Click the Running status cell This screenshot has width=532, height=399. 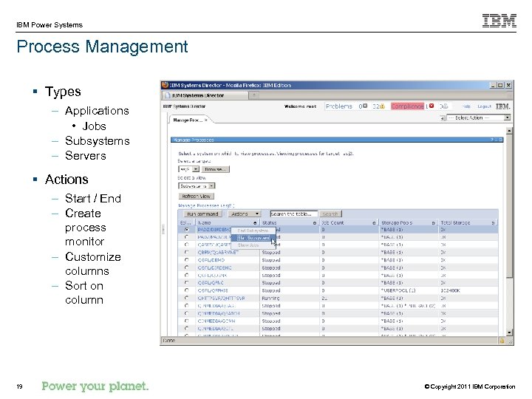click(270, 299)
